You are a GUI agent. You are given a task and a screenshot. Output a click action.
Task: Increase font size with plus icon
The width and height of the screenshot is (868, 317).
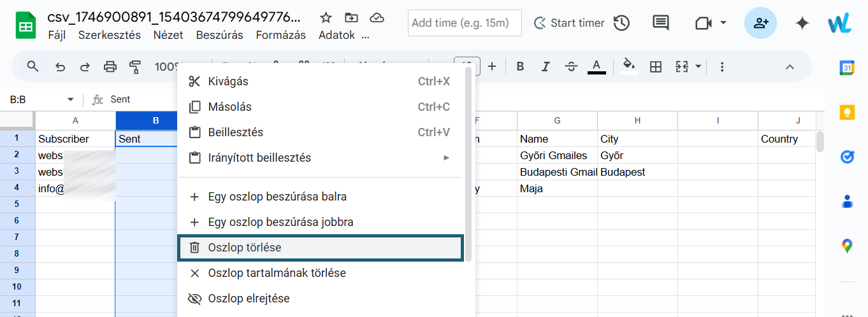click(x=492, y=66)
